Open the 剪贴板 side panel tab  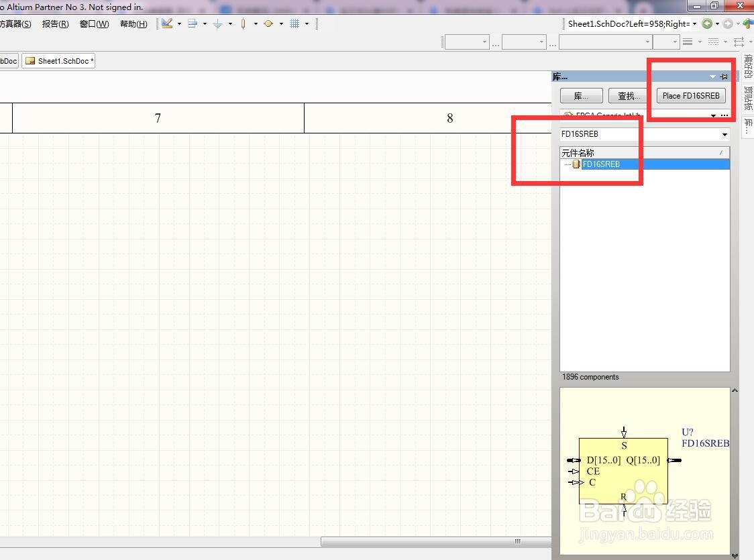point(748,97)
